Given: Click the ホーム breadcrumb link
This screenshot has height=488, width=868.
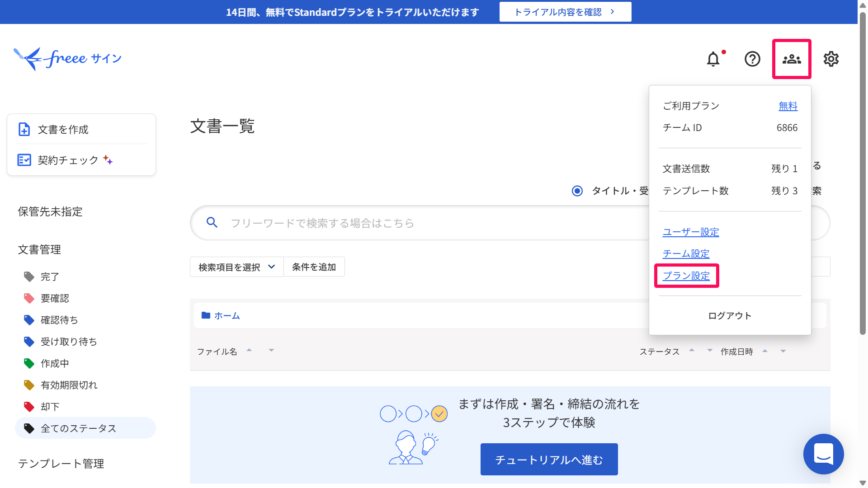Looking at the screenshot, I should point(227,315).
